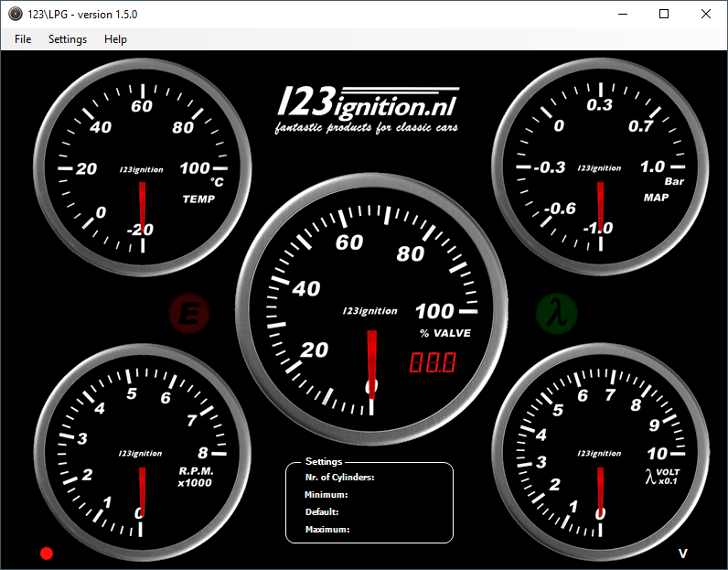728x570 pixels.
Task: Click the 'R.P.M. x1000' gauge label
Action: click(x=195, y=477)
